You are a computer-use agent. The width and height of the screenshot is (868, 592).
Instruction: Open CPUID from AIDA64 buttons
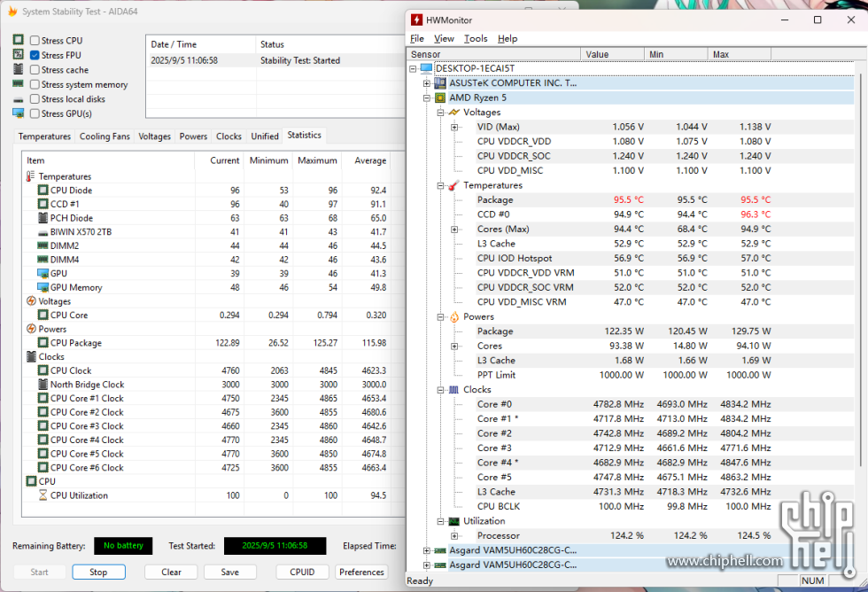302,573
